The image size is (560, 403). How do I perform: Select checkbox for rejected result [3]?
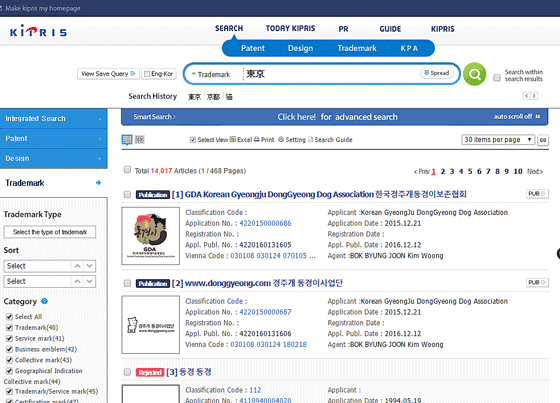click(127, 372)
